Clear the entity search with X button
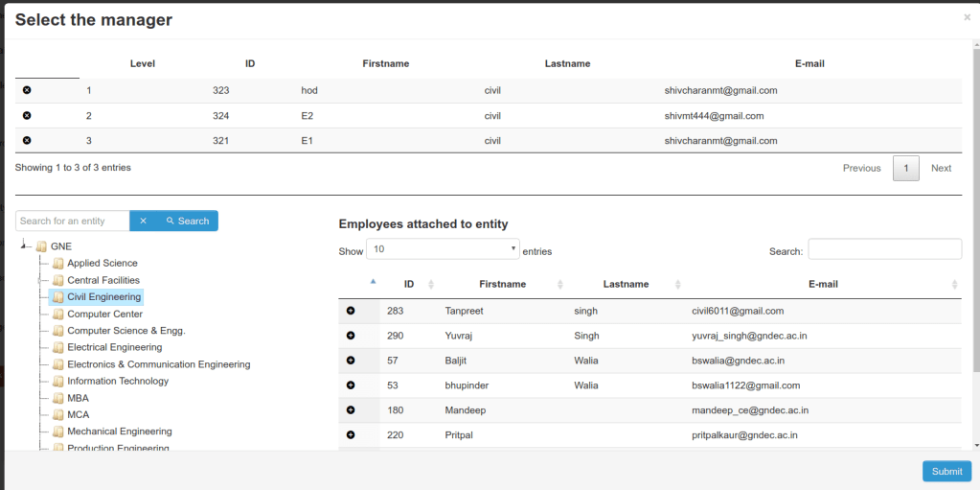The height and width of the screenshot is (490, 980). (x=143, y=221)
